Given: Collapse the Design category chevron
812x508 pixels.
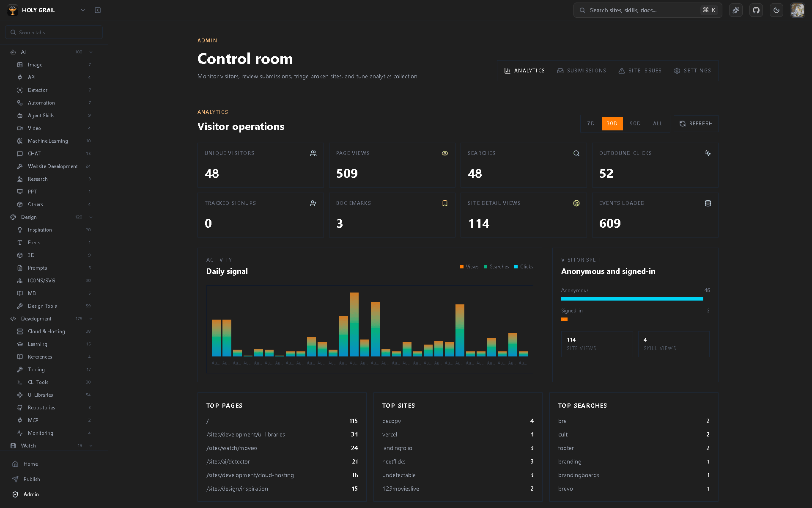Looking at the screenshot, I should click(x=91, y=217).
